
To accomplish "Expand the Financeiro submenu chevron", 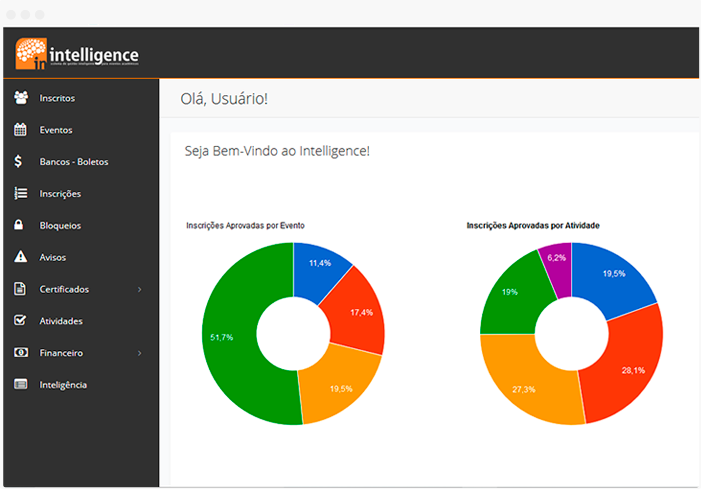I will pos(139,353).
